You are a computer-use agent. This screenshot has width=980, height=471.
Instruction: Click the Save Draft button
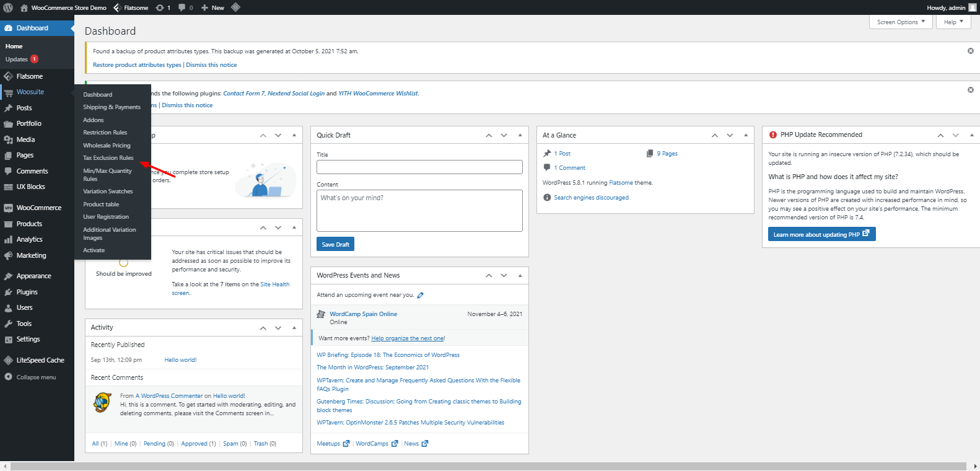336,244
